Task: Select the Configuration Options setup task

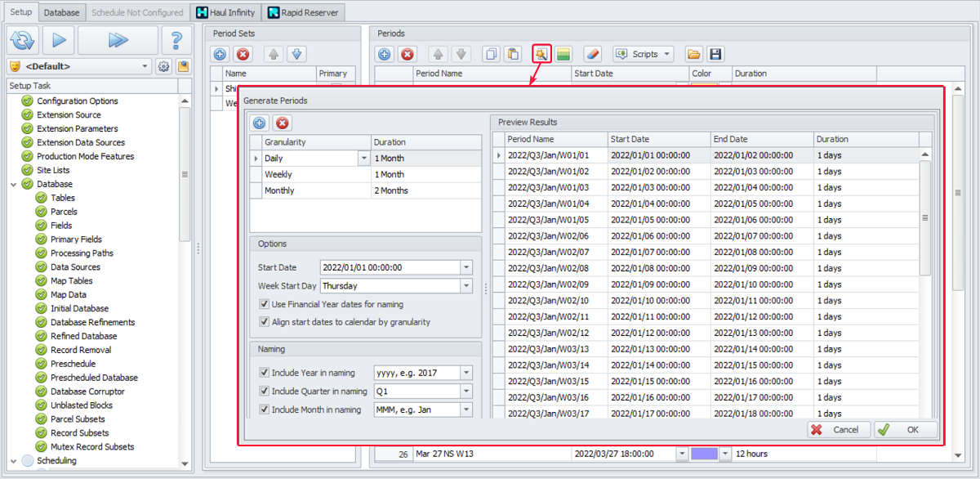Action: [78, 101]
